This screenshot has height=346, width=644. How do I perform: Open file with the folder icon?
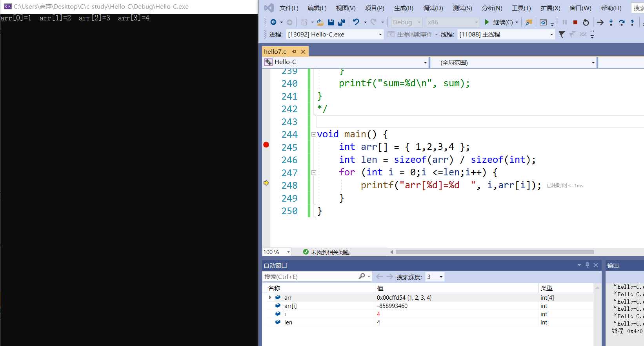(x=320, y=22)
